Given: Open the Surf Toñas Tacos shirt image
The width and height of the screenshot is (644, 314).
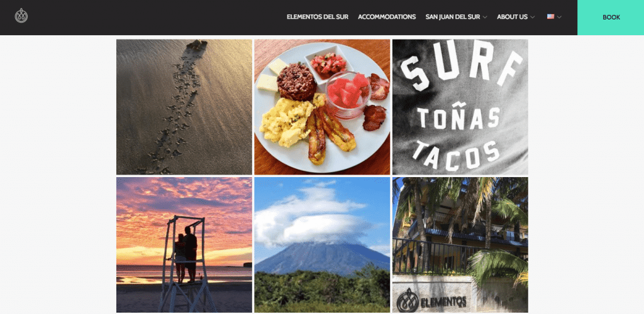Looking at the screenshot, I should pos(460,107).
